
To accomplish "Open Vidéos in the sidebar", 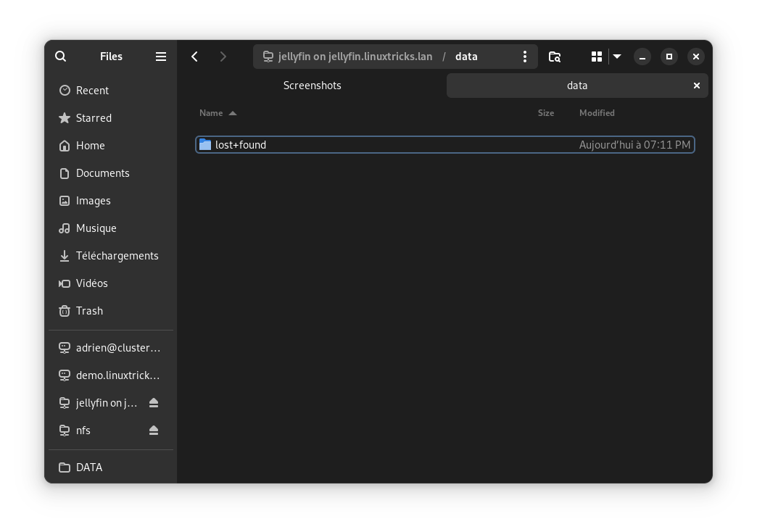I will (111, 283).
